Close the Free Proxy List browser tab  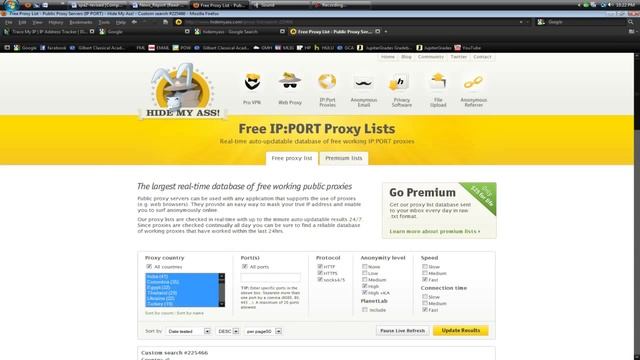[378, 31]
